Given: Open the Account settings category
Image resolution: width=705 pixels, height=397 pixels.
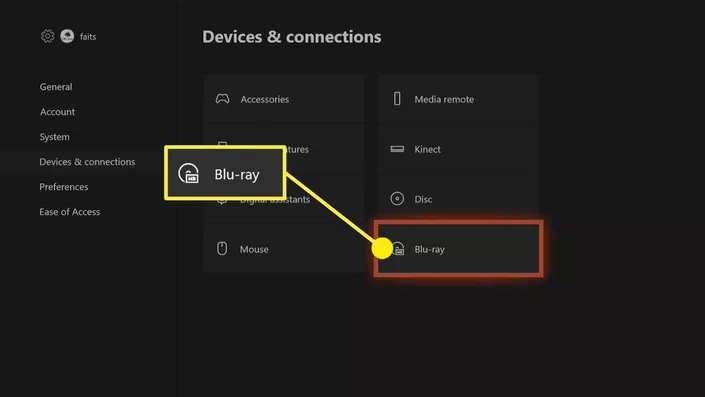Looking at the screenshot, I should tap(58, 112).
